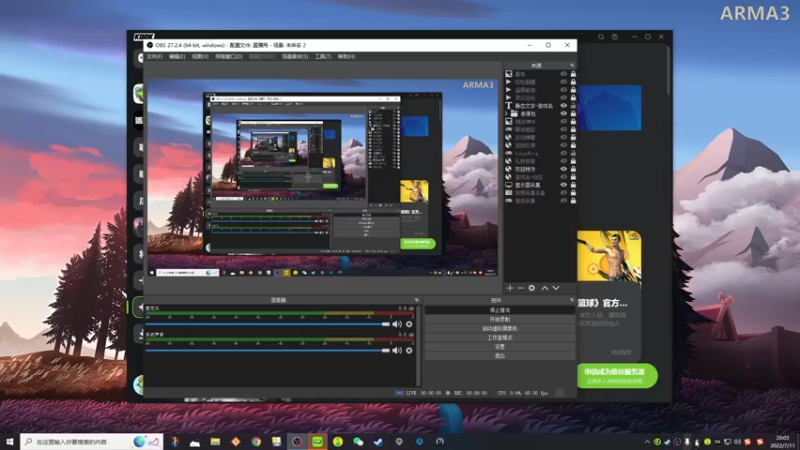Select the 视频采集设备 source row
The image size is (800, 450).
click(x=540, y=193)
